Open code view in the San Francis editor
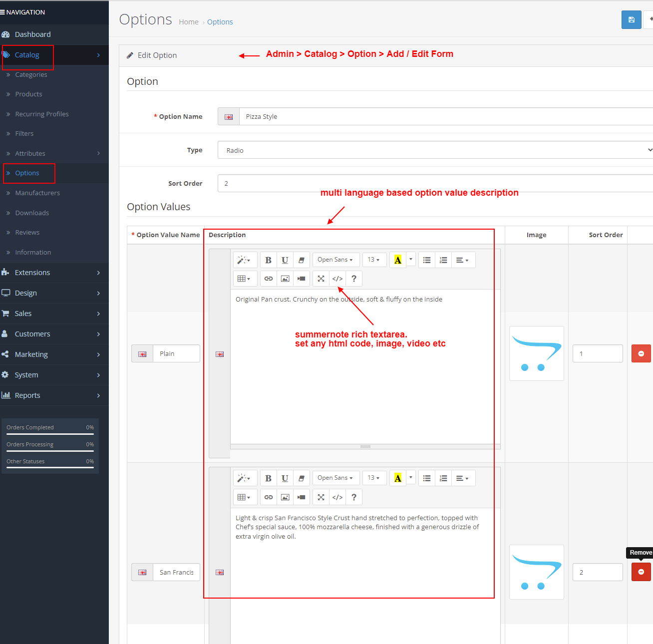Screen dimensions: 653x644 pyautogui.click(x=337, y=497)
